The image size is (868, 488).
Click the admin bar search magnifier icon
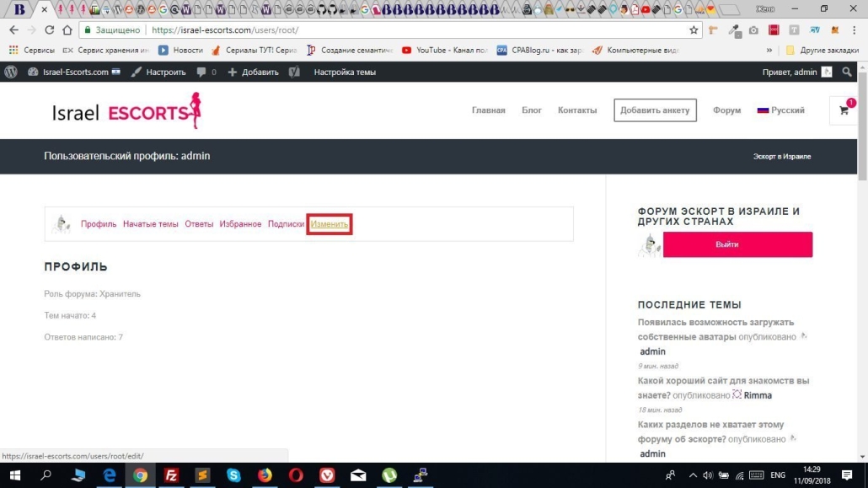point(847,72)
